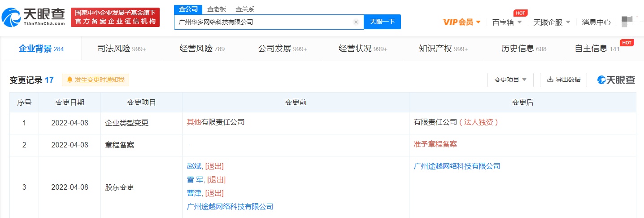
Task: Select the 经营状况 tab
Action: [x=363, y=49]
